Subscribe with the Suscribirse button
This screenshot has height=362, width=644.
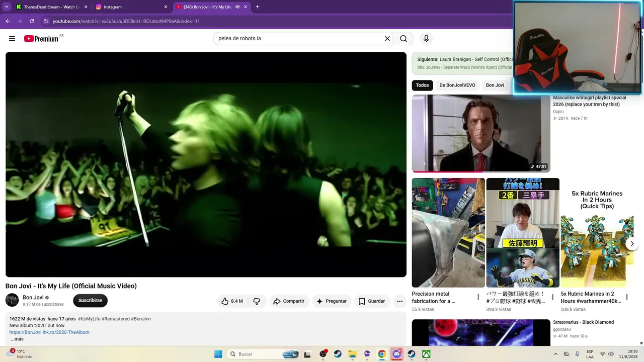click(90, 301)
